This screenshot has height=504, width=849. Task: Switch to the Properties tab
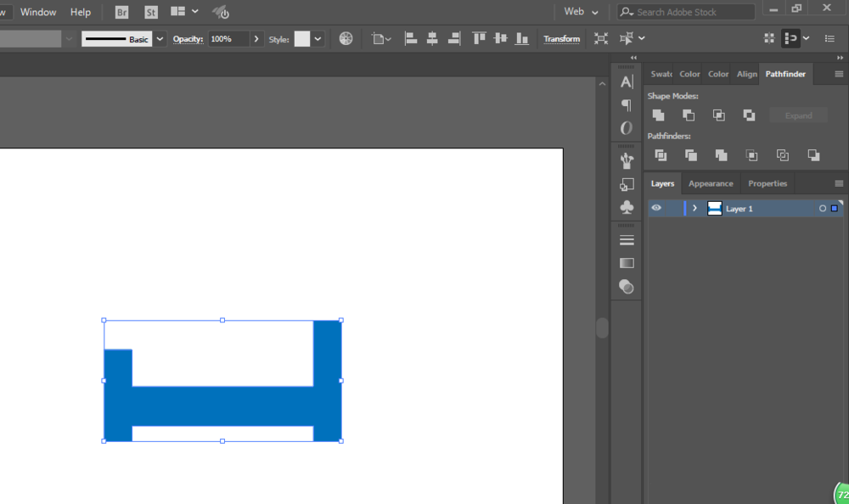tap(767, 183)
